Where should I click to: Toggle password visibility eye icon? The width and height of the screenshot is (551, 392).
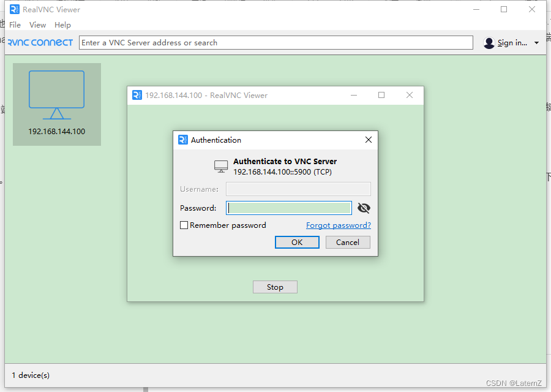coord(364,208)
